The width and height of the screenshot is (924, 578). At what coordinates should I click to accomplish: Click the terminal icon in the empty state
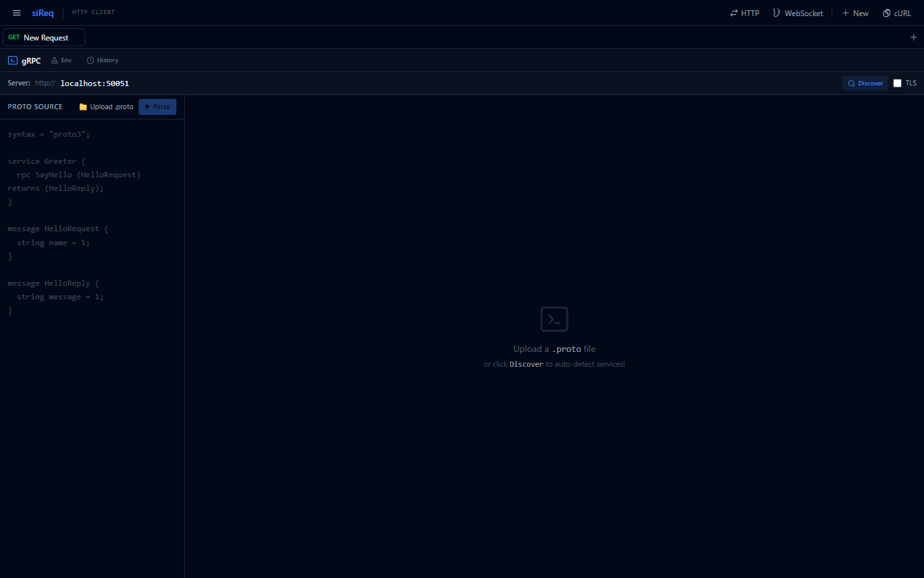554,319
